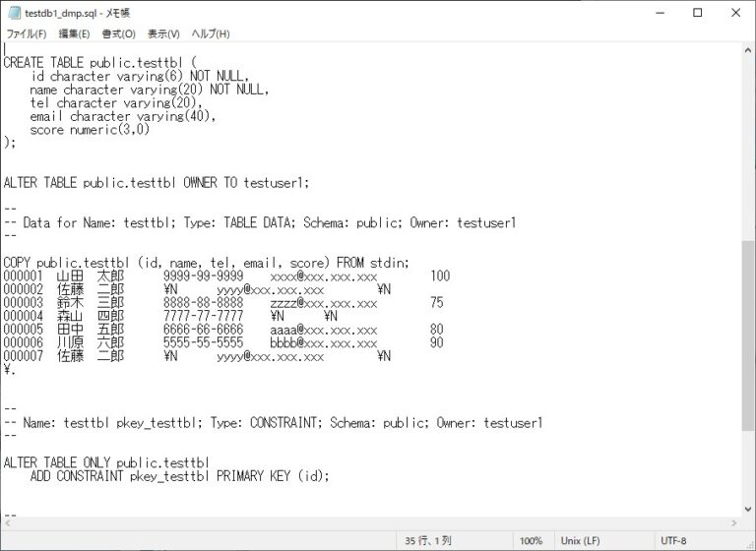Click vertical scrollbar down arrow
The image size is (756, 551).
pos(748,509)
